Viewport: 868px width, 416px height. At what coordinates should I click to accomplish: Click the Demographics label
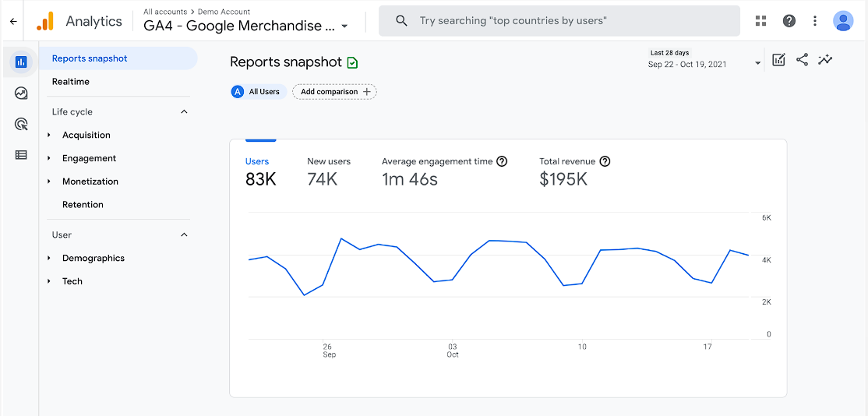pos(94,258)
